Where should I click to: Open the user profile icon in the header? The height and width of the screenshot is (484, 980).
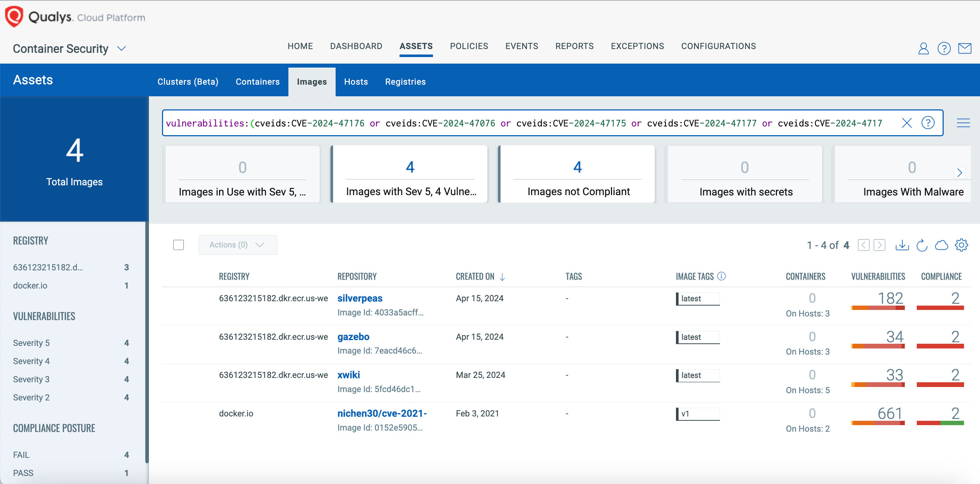pyautogui.click(x=923, y=48)
